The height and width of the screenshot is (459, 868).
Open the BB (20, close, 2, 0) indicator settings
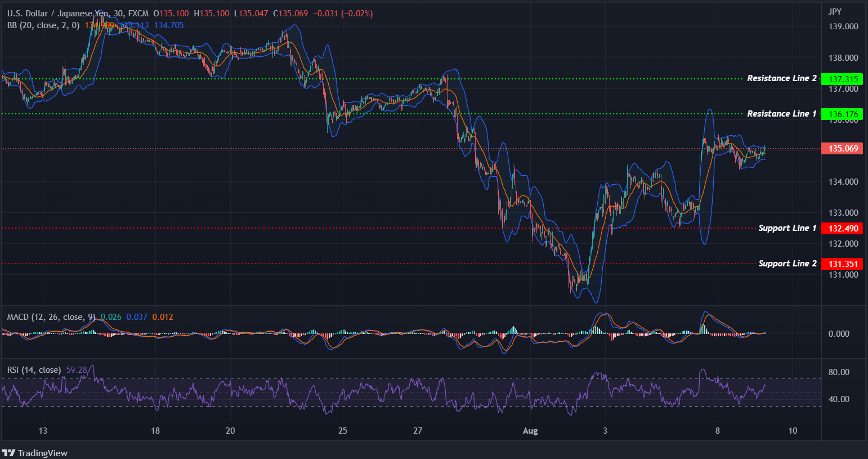coord(43,25)
